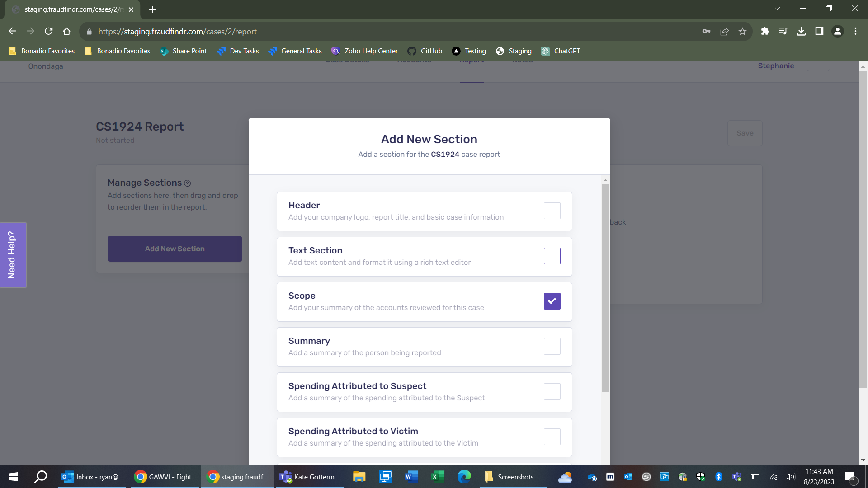Tick the Spending Attributed to Victim checkbox
868x488 pixels.
click(x=552, y=437)
